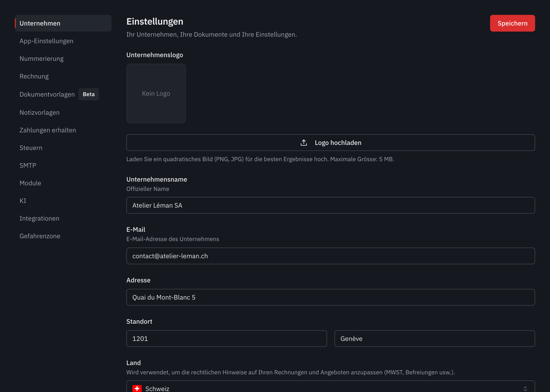Click the postal code field 1201

pos(226,339)
